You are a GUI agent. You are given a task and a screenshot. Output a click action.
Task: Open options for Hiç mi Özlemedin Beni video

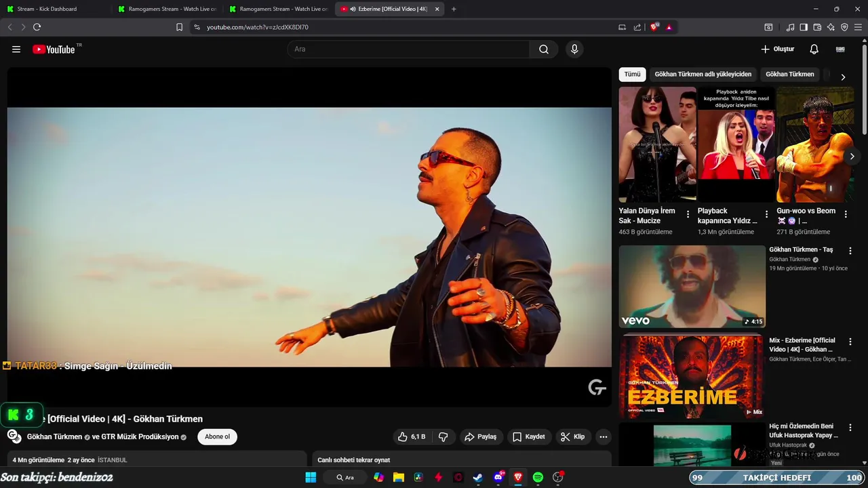pyautogui.click(x=850, y=428)
